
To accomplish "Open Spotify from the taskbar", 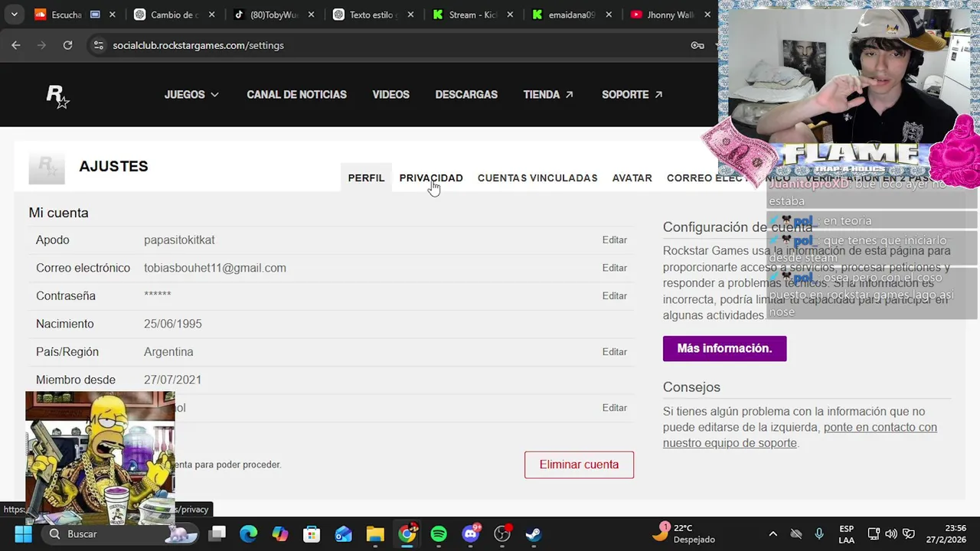I will pyautogui.click(x=439, y=534).
